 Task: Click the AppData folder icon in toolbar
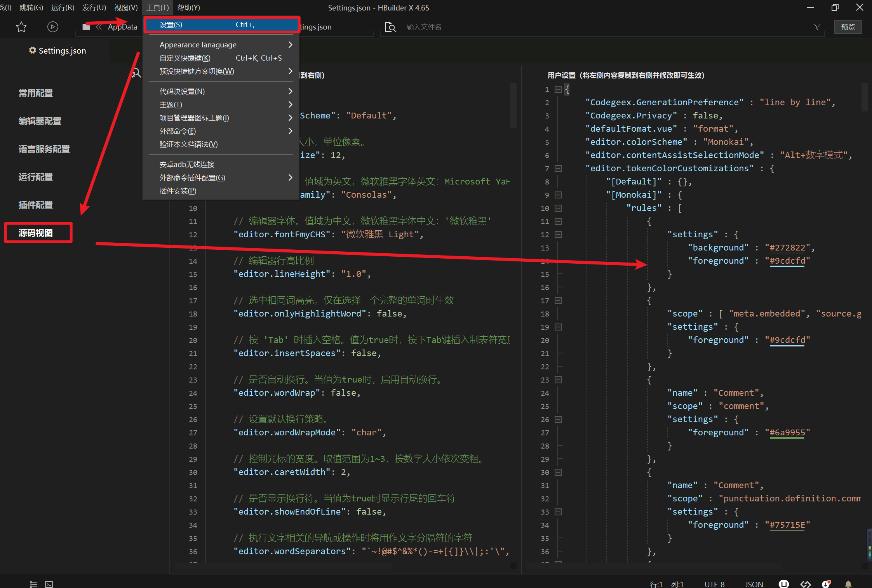pyautogui.click(x=86, y=26)
